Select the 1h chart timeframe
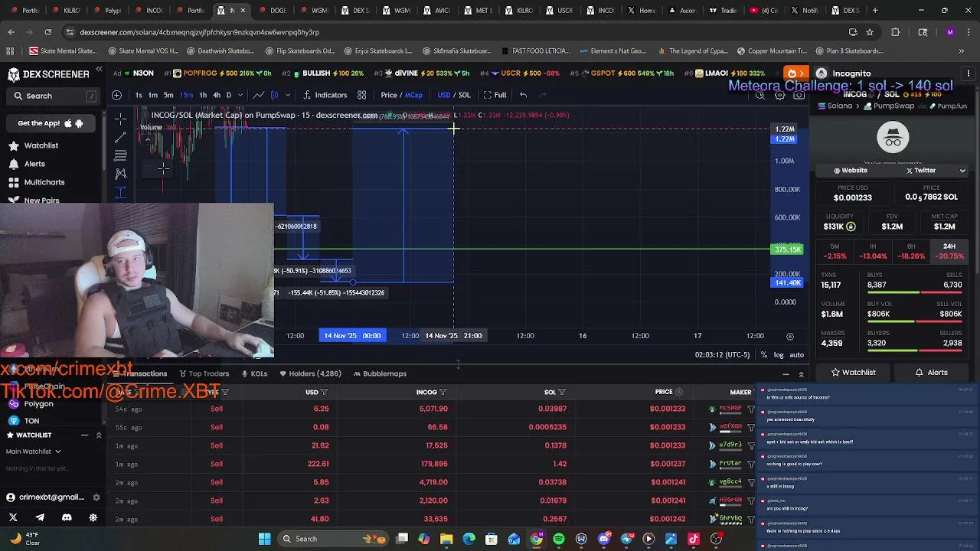 point(203,95)
